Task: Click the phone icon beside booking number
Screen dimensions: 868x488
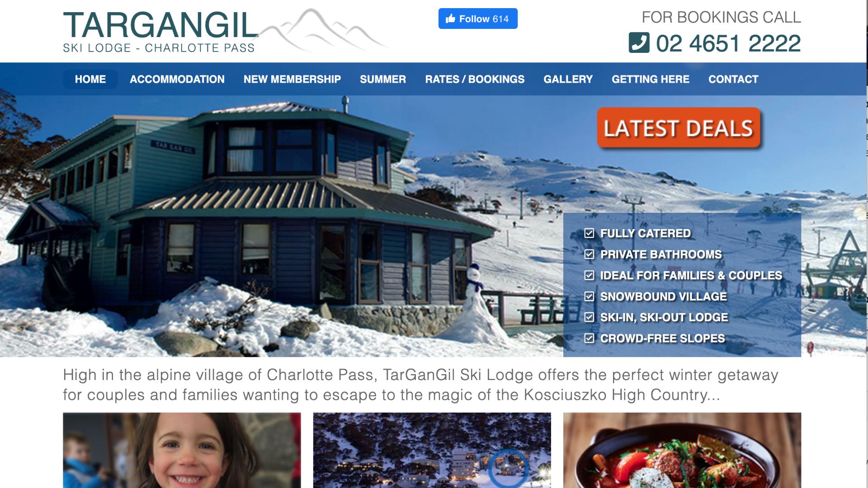Action: pos(639,43)
